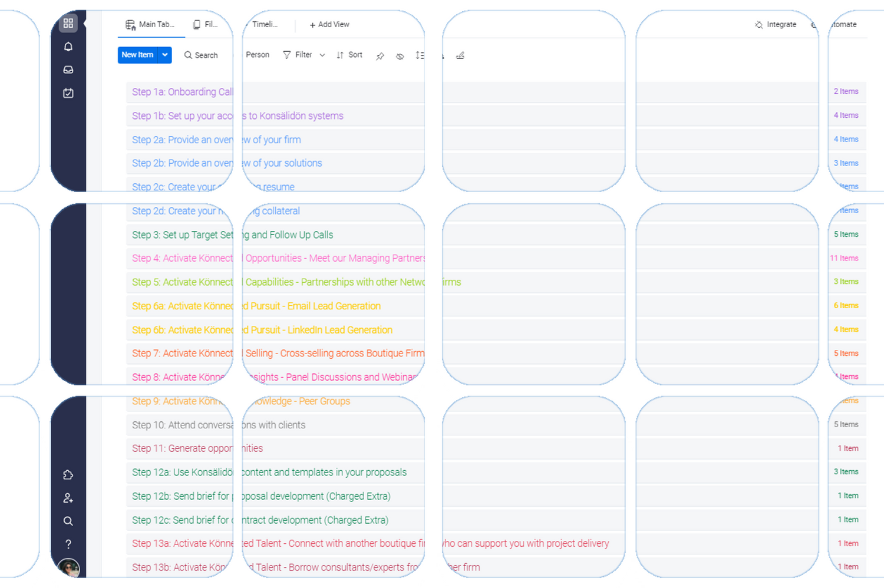
Task: Open the workspaces grid icon in the sidebar
Action: (x=68, y=23)
